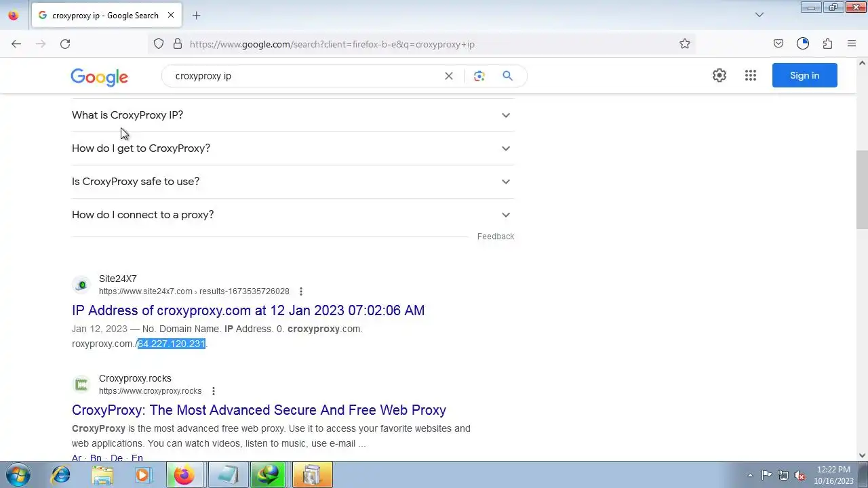Open the Pocket save icon

point(778,44)
